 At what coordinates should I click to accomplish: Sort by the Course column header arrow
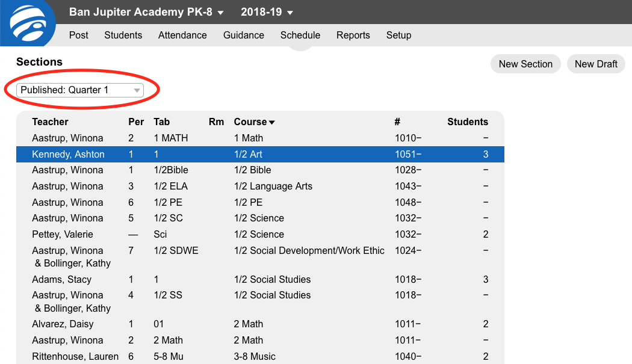point(271,122)
